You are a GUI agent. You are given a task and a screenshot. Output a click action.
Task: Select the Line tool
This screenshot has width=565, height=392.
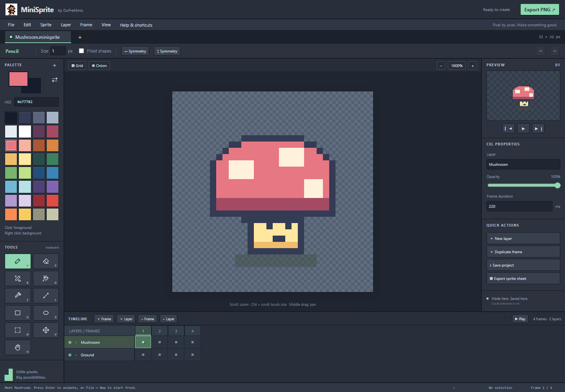[x=46, y=296]
